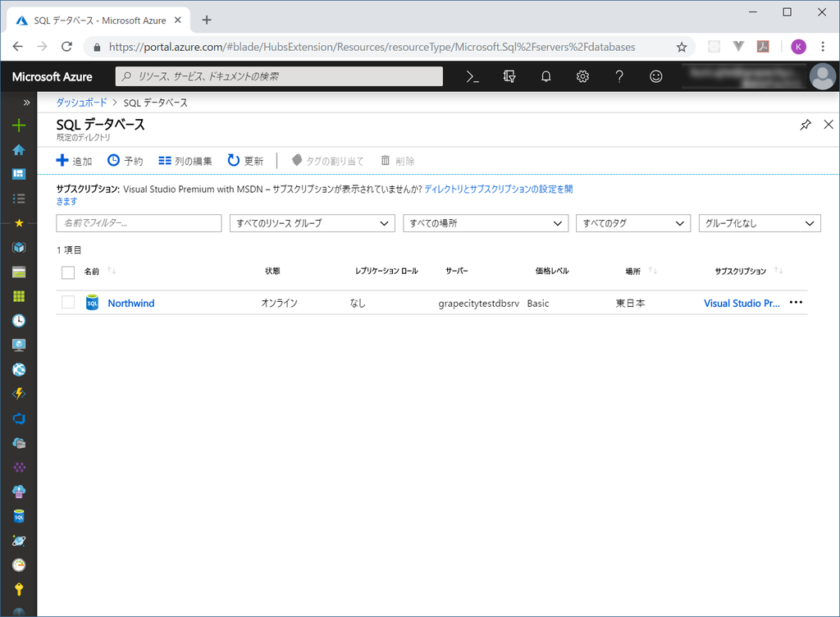Screen dimensions: 840x617
Task: Go to Home via sidebar house icon
Action: tap(19, 150)
